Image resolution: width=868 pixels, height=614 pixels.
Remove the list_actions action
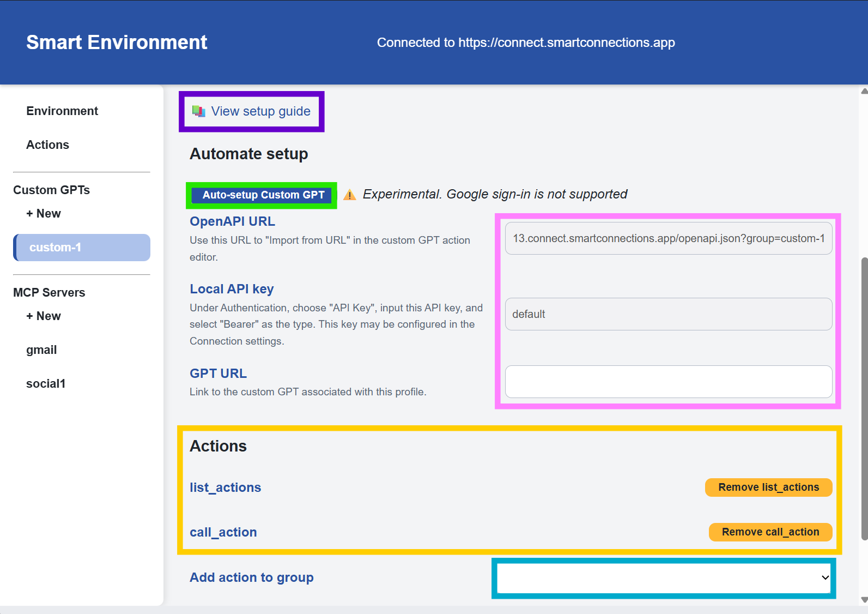[768, 487]
